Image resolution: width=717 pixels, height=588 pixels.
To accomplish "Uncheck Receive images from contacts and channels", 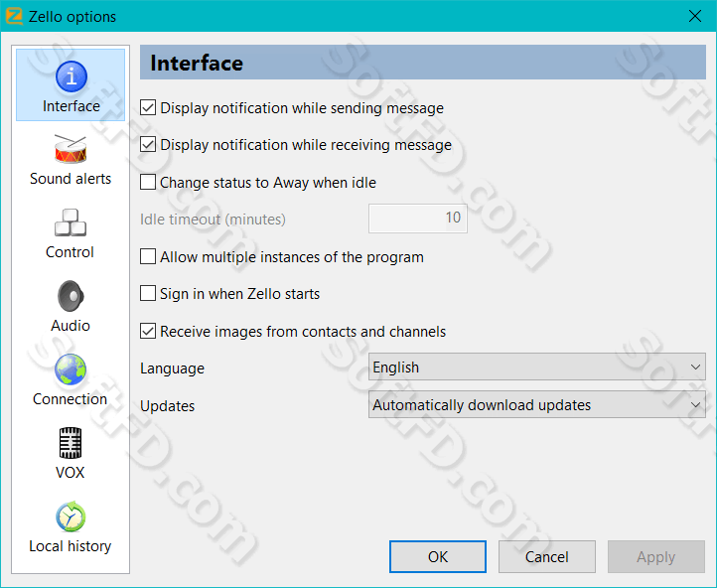I will 148,331.
